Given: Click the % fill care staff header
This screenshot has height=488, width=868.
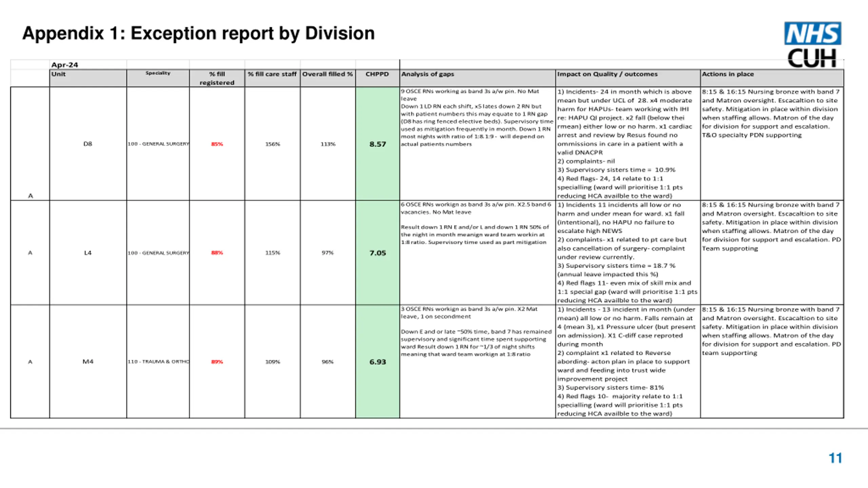Looking at the screenshot, I should click(272, 74).
